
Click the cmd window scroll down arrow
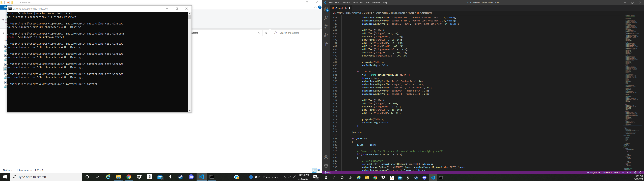coord(190,110)
